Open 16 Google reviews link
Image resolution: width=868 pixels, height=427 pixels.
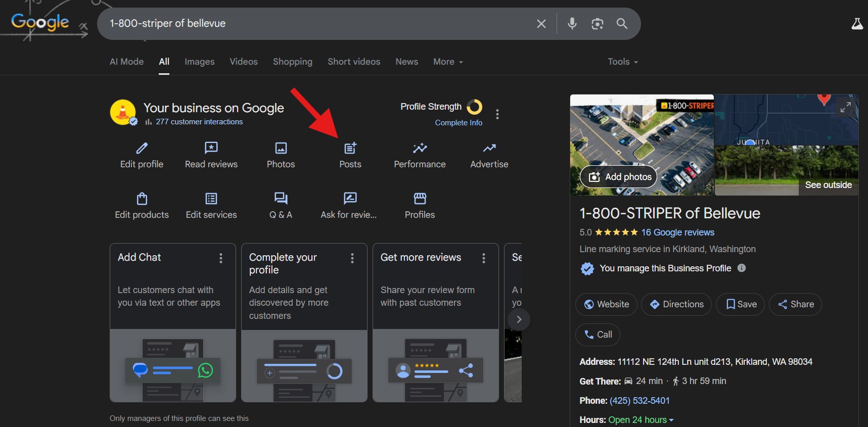pyautogui.click(x=677, y=232)
